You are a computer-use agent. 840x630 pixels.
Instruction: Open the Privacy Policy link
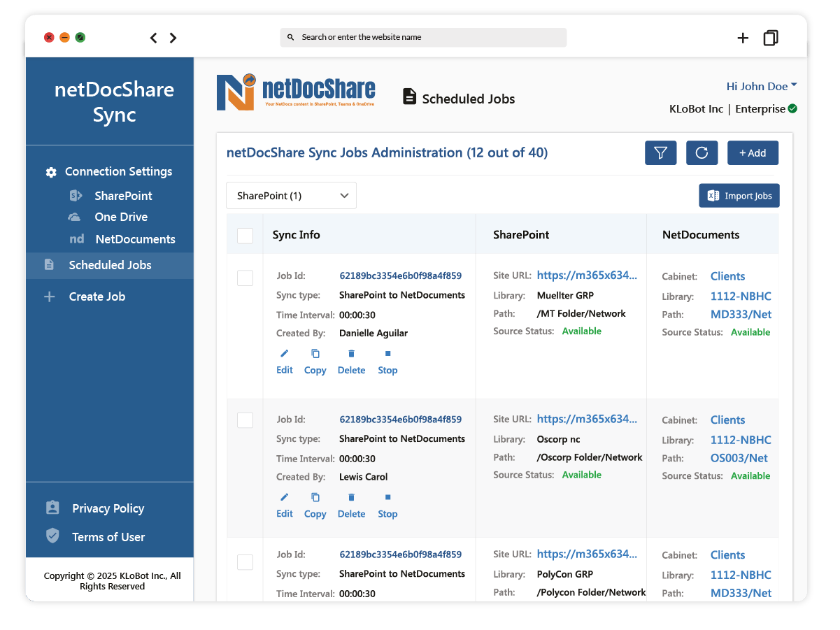pyautogui.click(x=95, y=508)
